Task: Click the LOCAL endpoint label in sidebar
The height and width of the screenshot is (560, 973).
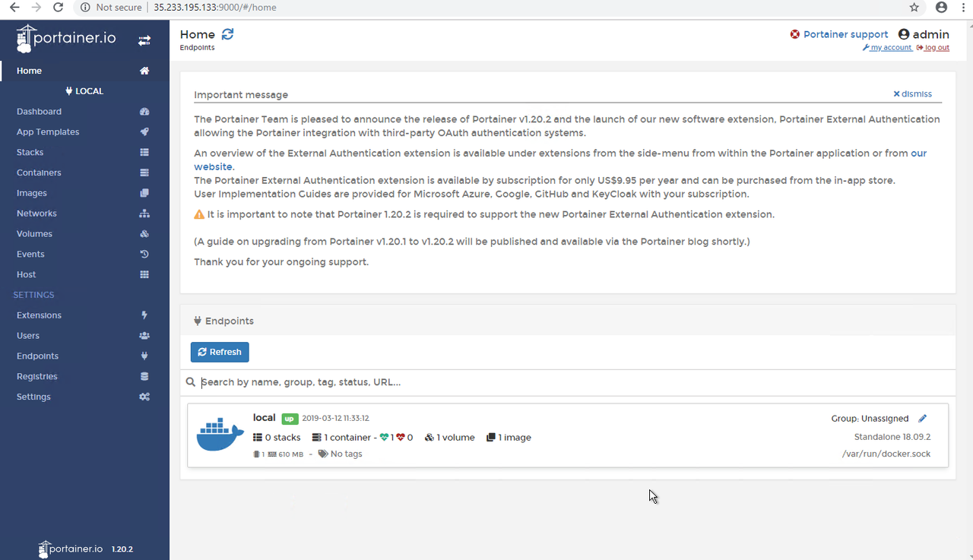Action: (x=84, y=91)
